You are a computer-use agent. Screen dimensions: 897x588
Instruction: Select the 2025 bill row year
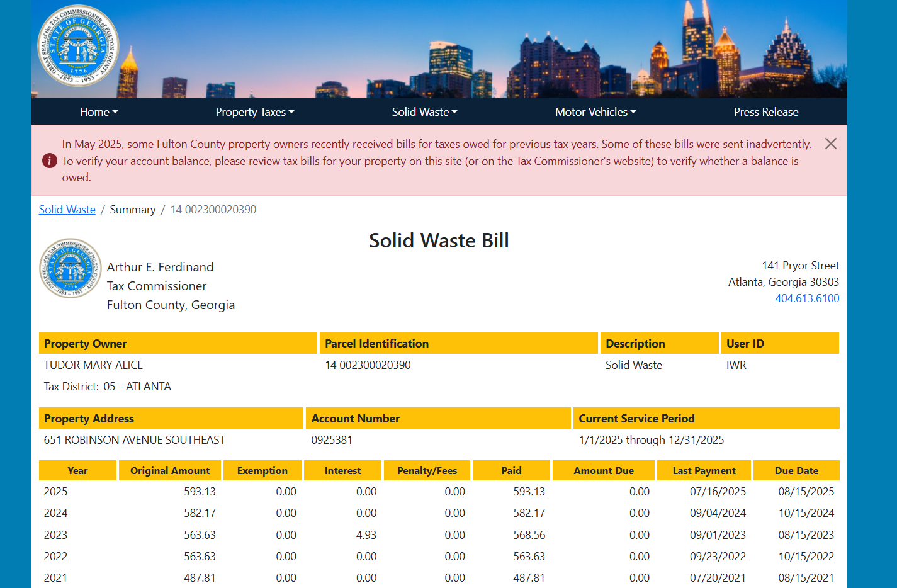point(55,492)
